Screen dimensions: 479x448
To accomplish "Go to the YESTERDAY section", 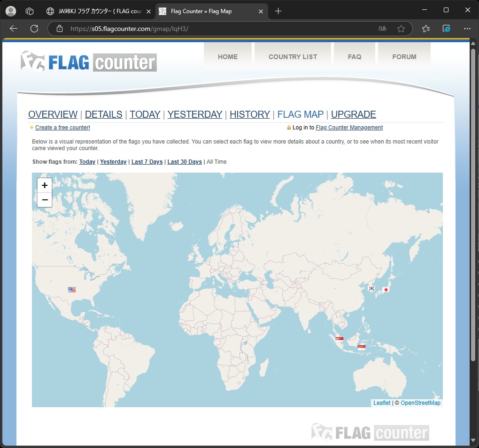I will coord(195,114).
